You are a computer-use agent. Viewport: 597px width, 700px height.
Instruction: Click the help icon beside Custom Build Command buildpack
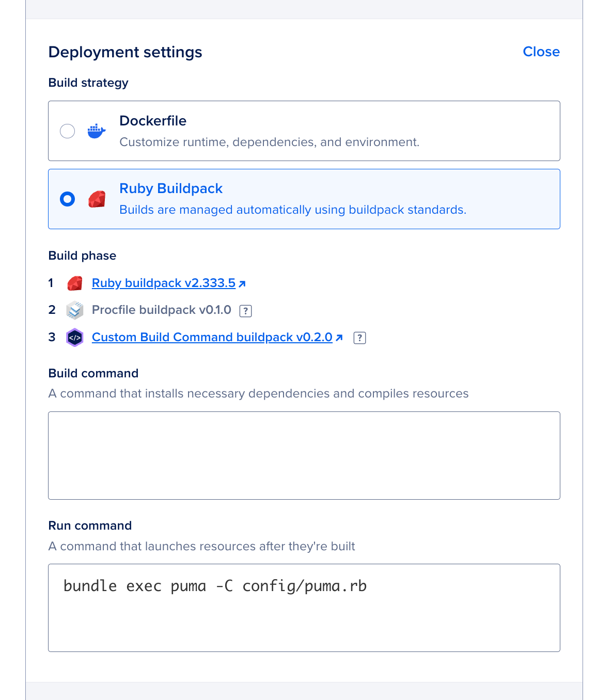(359, 338)
